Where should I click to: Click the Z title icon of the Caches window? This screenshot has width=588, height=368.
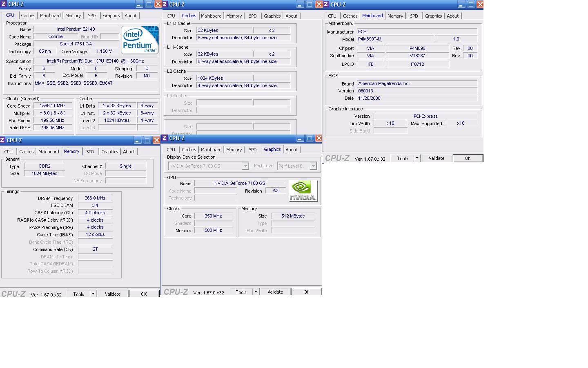pyautogui.click(x=165, y=4)
